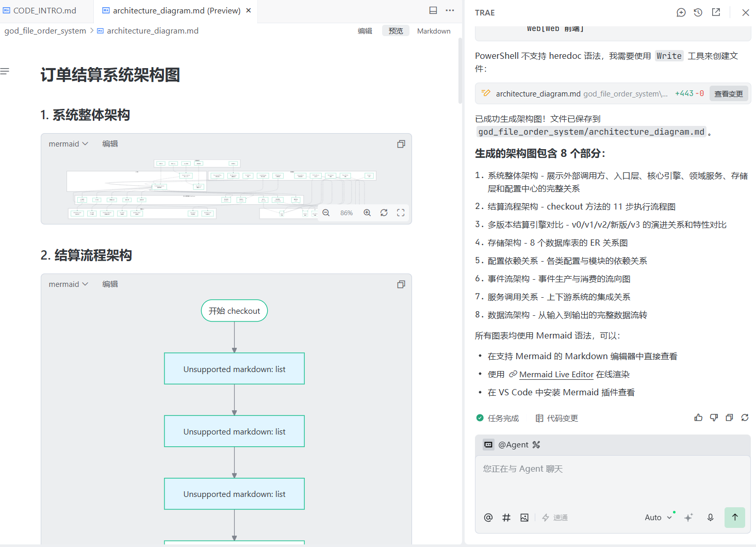This screenshot has width=756, height=547.
Task: Start voice input microphone
Action: [x=710, y=518]
